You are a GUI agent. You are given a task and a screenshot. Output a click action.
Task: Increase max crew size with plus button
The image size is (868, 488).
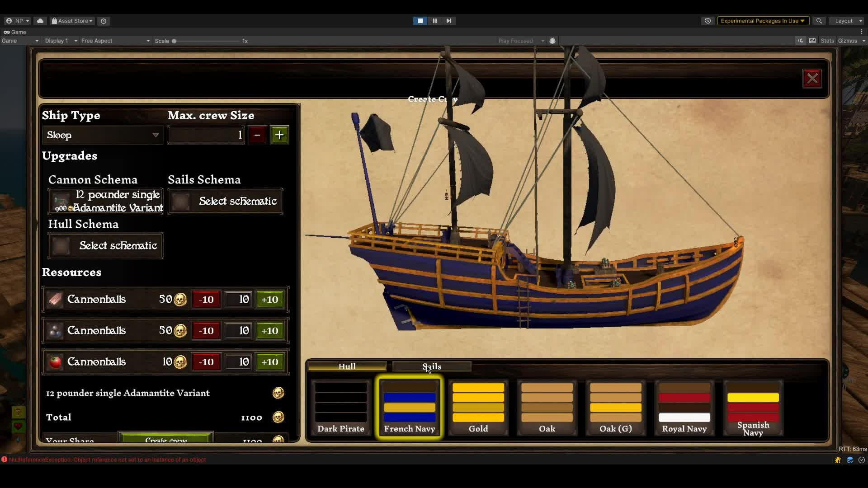pyautogui.click(x=279, y=135)
